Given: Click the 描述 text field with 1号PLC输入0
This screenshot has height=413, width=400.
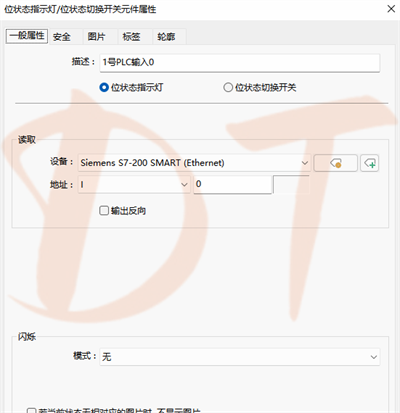Looking at the screenshot, I should (x=240, y=63).
